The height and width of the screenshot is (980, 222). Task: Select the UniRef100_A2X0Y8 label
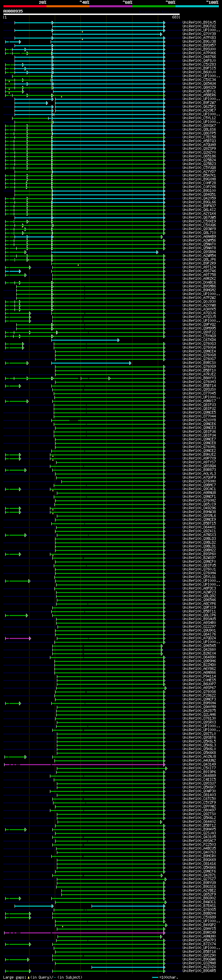[199, 420]
